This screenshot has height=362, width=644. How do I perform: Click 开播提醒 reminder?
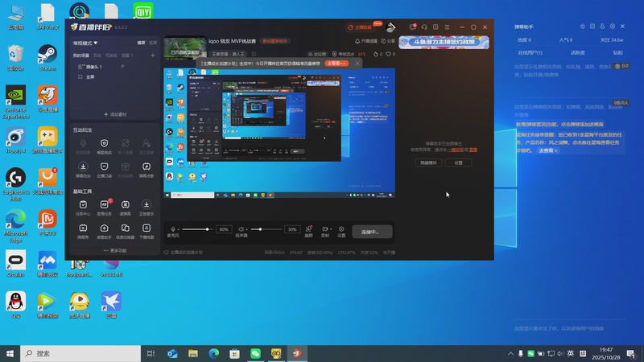click(x=366, y=41)
